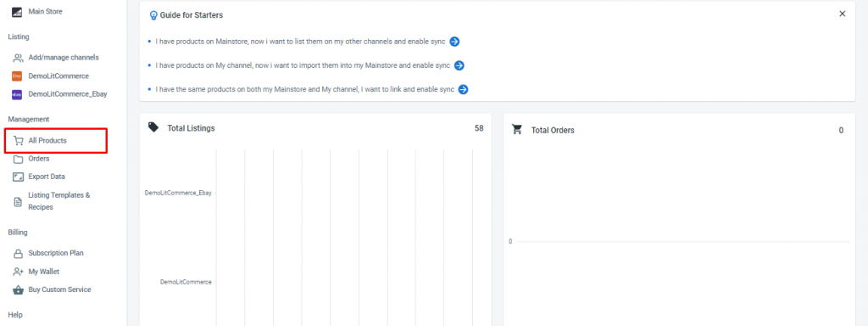Go to All Products
The width and height of the screenshot is (868, 326).
[47, 141]
